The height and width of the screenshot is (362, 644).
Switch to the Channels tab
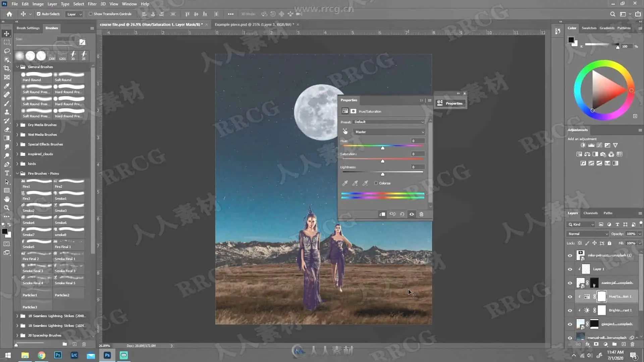coord(590,213)
